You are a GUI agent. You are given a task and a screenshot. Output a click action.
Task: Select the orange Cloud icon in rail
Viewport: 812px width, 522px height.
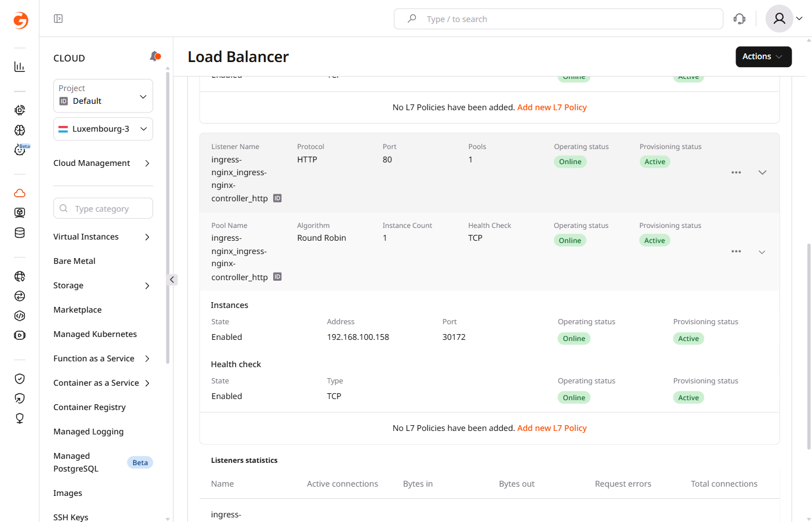click(20, 193)
